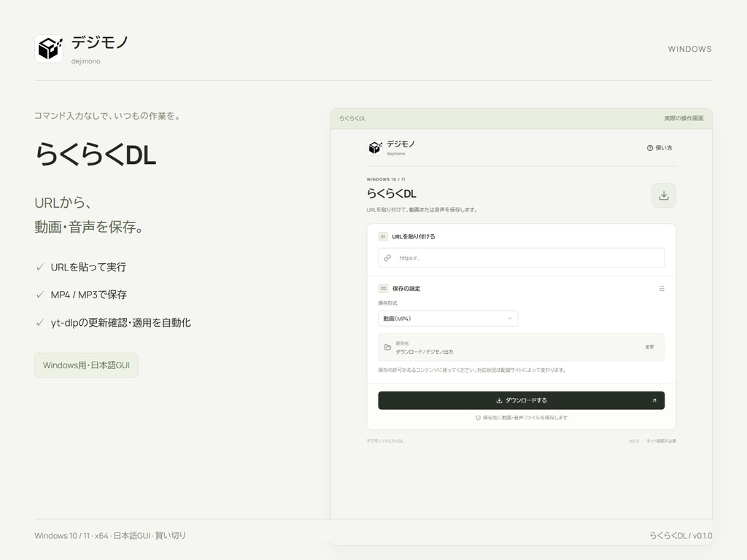Image resolution: width=747 pixels, height=560 pixels.
Task: Click the 01 step badge beside URLを貼り付ける
Action: pyautogui.click(x=383, y=237)
